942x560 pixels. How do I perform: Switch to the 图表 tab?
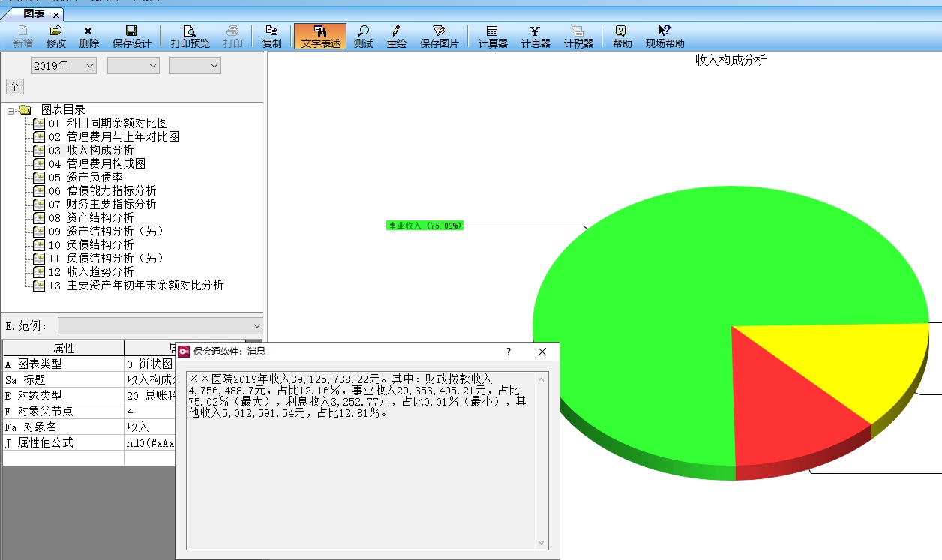pyautogui.click(x=34, y=13)
